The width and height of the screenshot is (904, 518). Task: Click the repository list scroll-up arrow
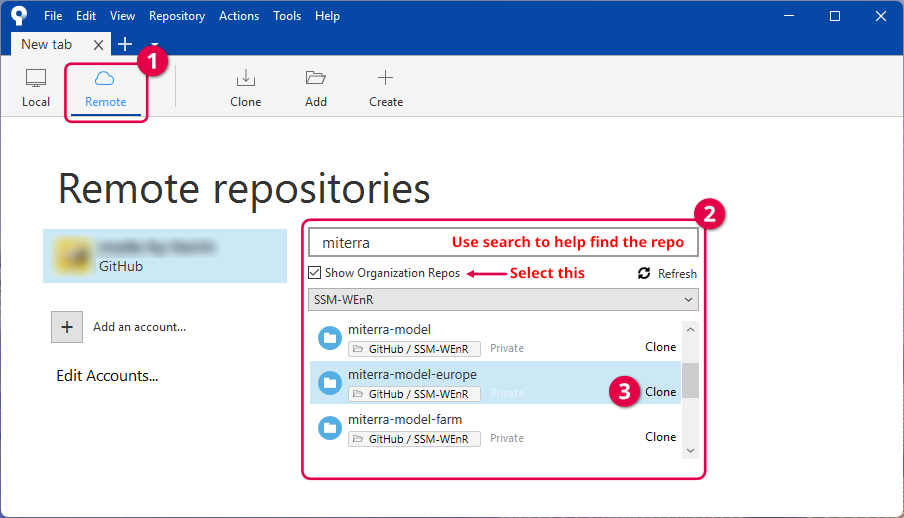[x=690, y=329]
